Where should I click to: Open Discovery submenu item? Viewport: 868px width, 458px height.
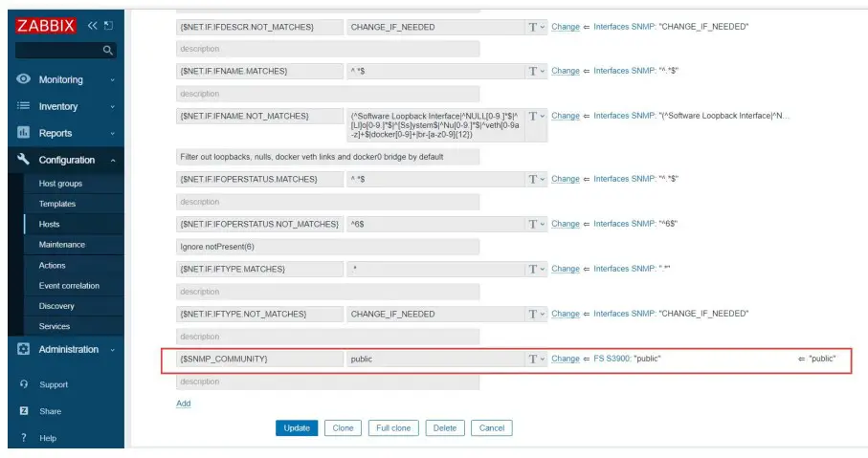[x=56, y=306]
